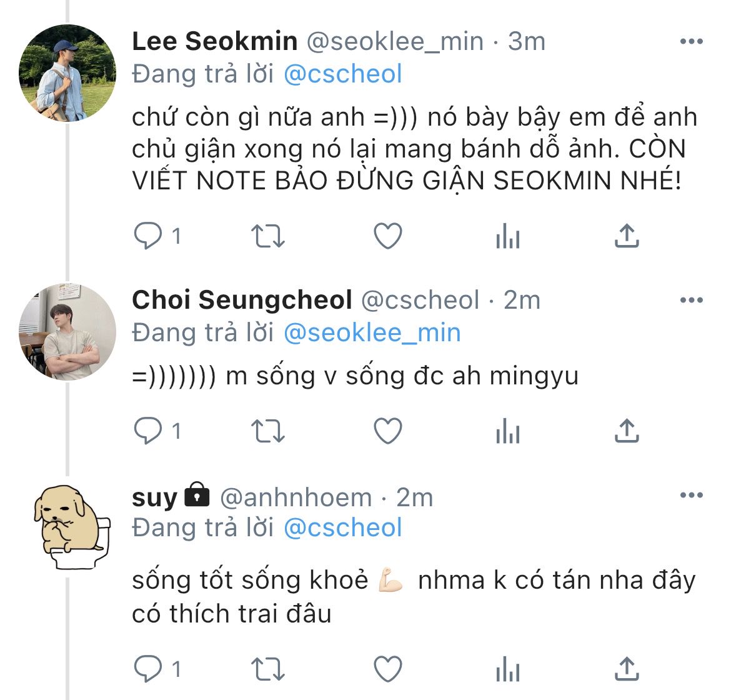View analytics for Lee Seokmin's tweet
This screenshot has height=700, width=731.
click(507, 236)
